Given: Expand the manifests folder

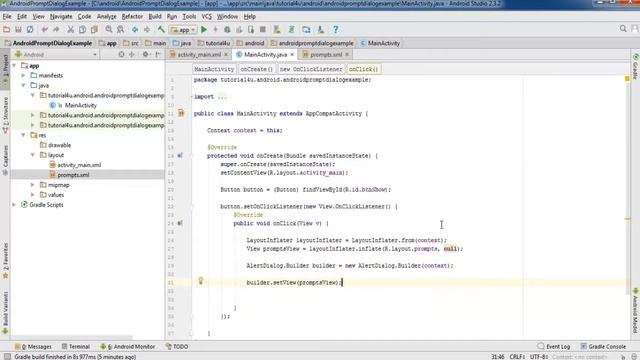Looking at the screenshot, I should [23, 76].
